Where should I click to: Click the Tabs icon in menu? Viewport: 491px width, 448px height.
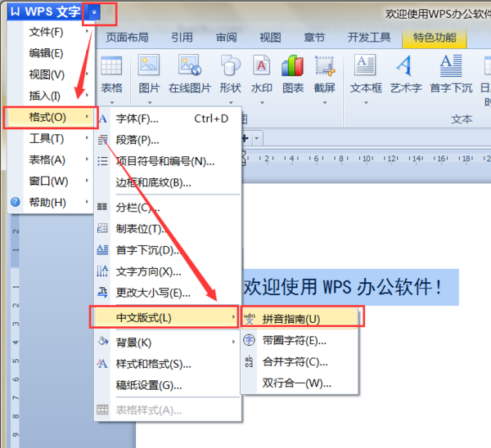(102, 228)
